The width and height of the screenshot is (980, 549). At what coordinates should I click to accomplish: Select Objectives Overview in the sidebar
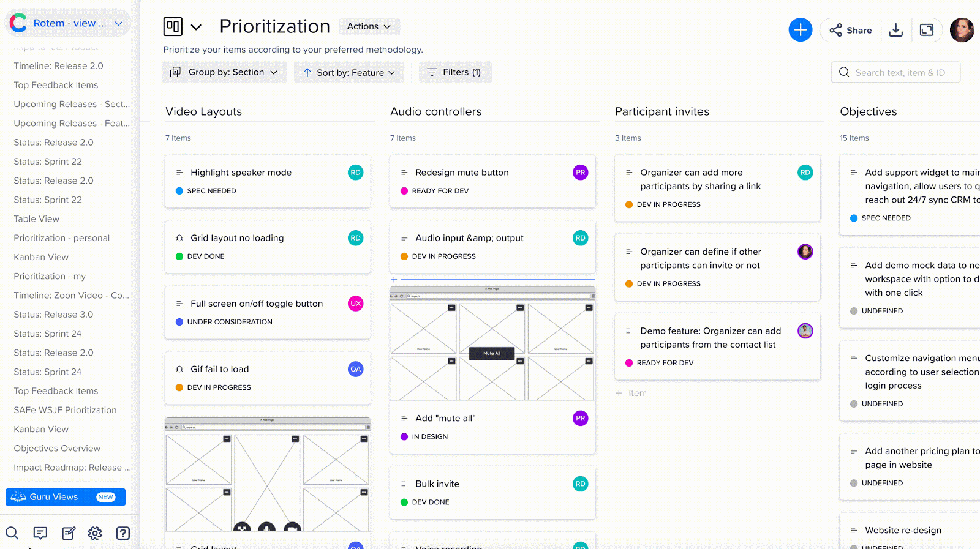pos(57,449)
